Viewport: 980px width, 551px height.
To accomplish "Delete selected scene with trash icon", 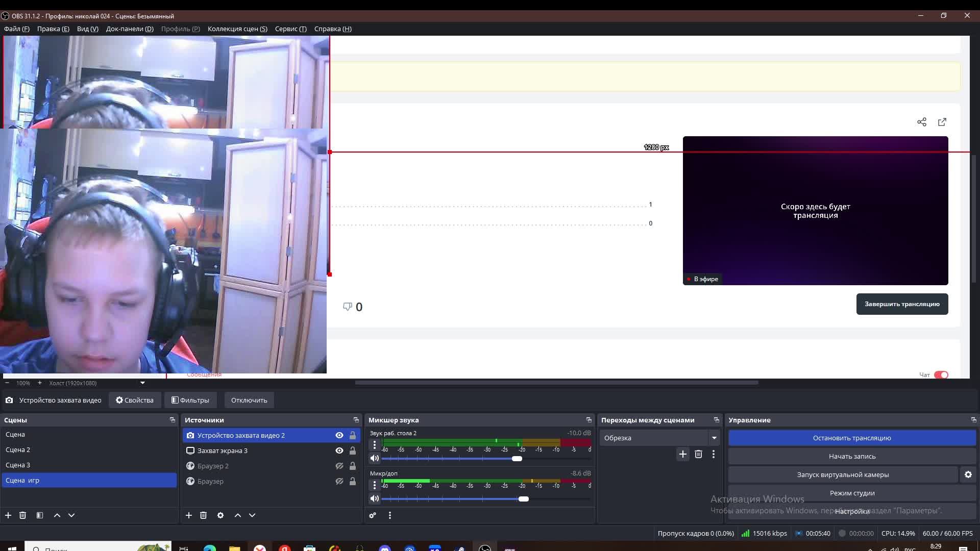I will (22, 515).
